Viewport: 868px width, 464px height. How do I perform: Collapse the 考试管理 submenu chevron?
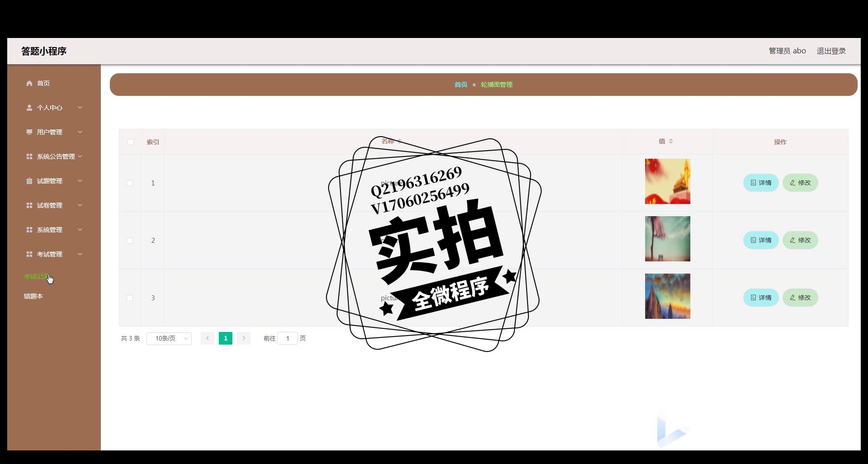pos(80,254)
